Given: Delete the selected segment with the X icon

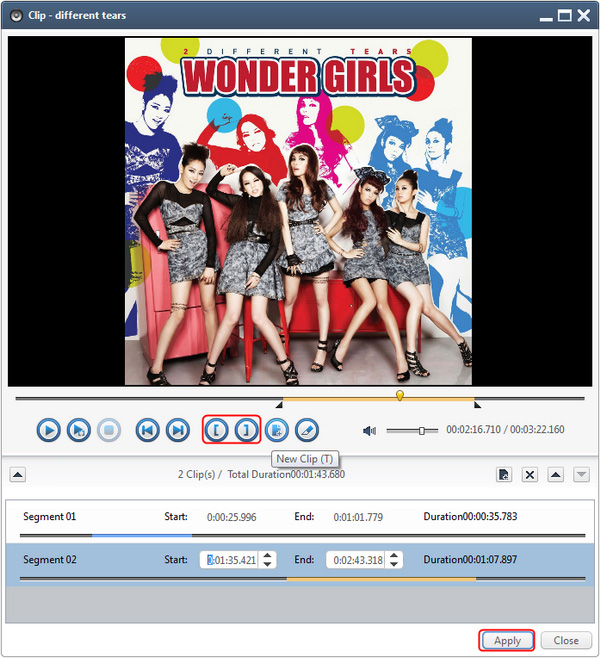Looking at the screenshot, I should pyautogui.click(x=530, y=474).
